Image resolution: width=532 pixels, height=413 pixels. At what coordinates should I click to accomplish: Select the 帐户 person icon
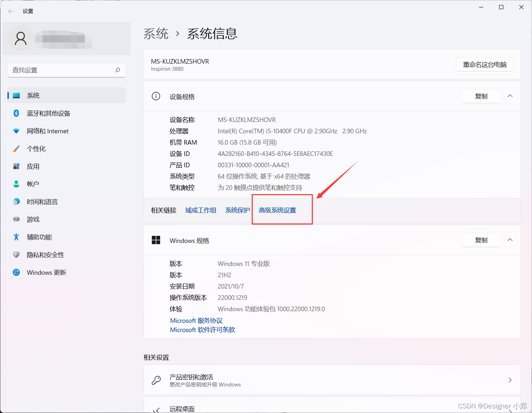click(16, 184)
